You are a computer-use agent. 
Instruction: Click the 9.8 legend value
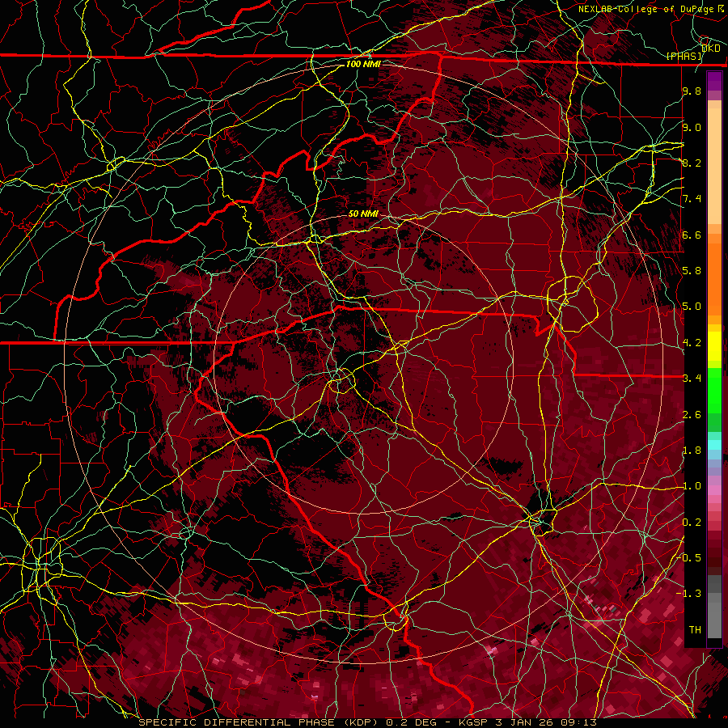(692, 91)
